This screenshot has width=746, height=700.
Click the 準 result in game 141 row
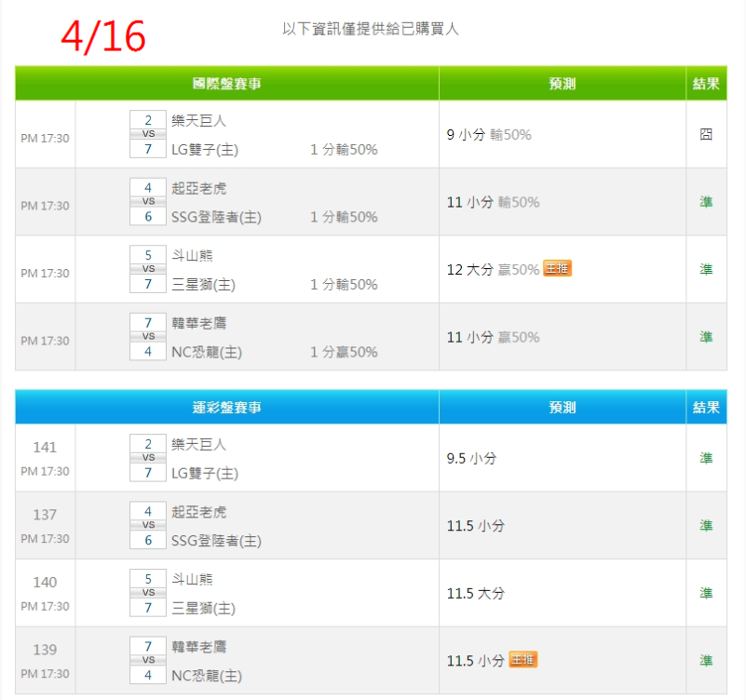click(x=706, y=458)
